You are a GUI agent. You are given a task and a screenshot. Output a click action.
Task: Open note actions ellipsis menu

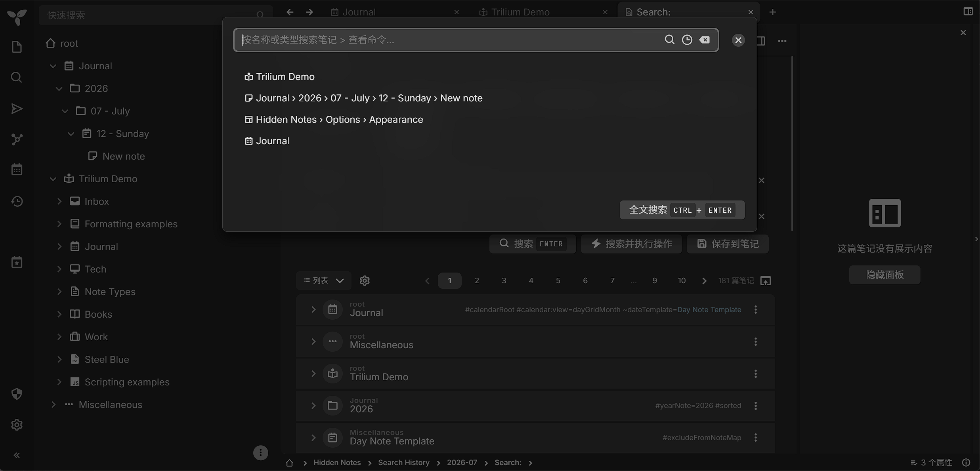pyautogui.click(x=782, y=41)
